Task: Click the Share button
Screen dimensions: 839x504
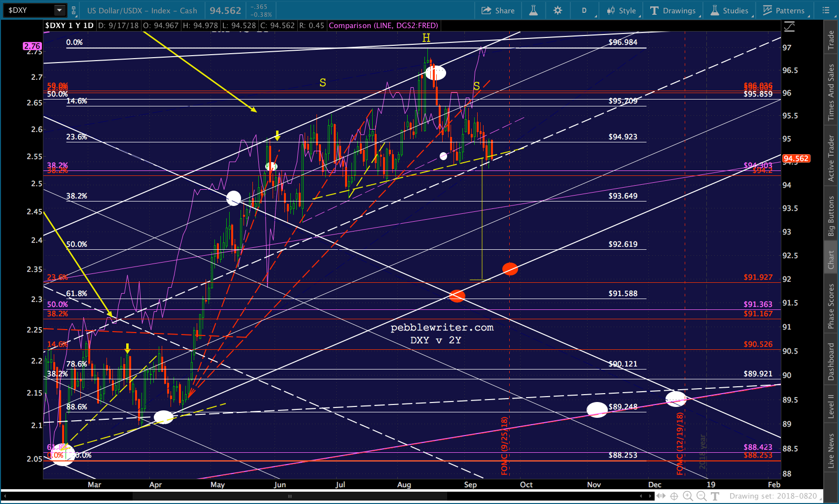Action: pyautogui.click(x=498, y=10)
